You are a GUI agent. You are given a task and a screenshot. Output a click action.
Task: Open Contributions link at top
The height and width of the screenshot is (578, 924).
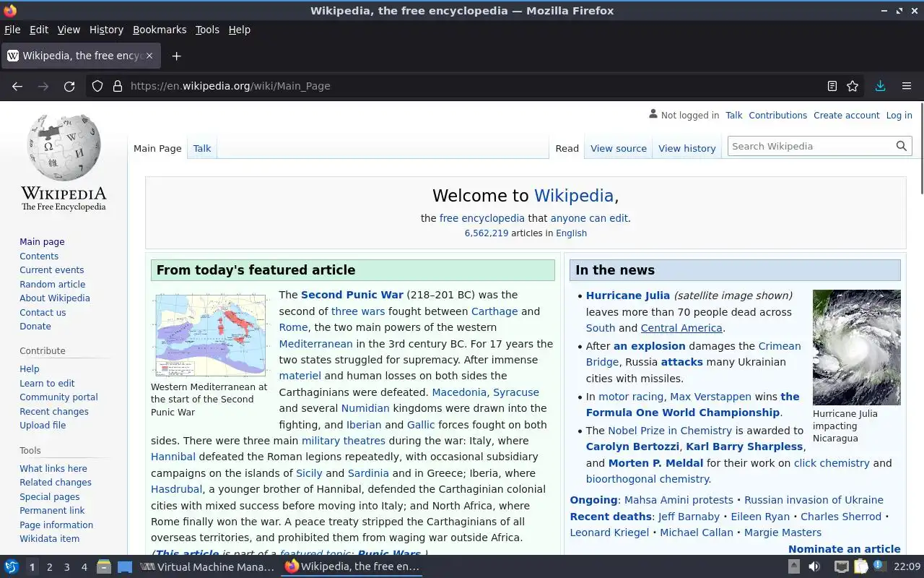click(777, 115)
